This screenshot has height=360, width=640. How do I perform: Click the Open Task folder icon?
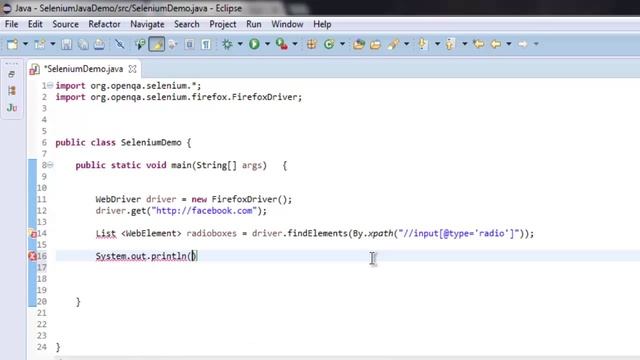pyautogui.click(x=376, y=44)
